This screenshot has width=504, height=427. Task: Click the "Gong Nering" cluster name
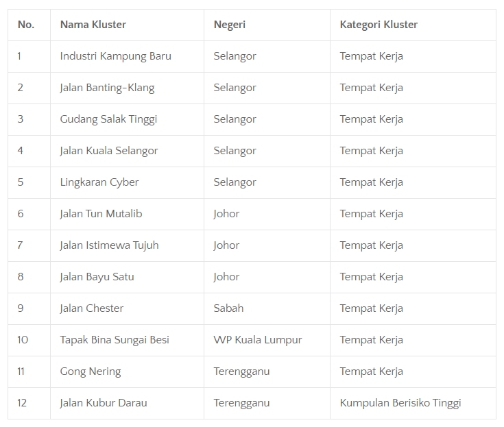(91, 371)
